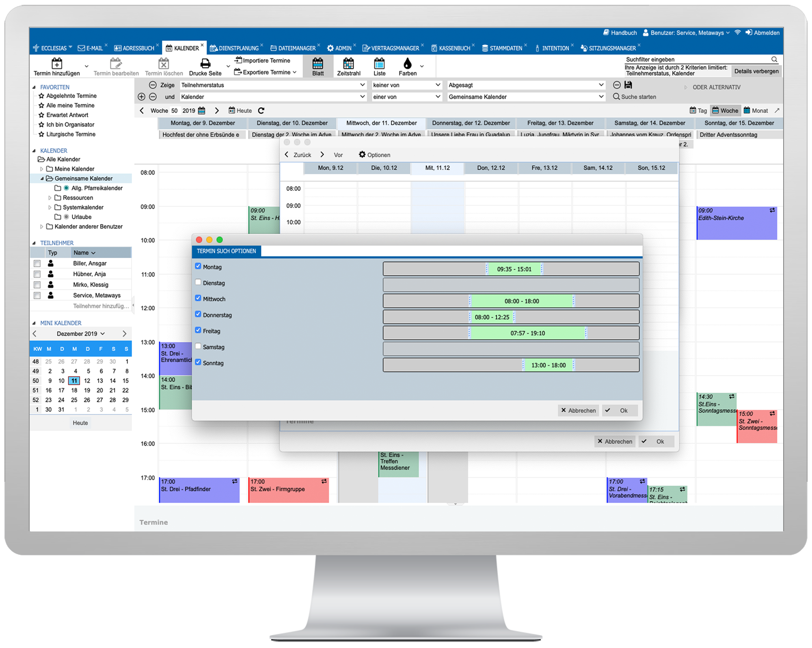Click Details verbergen button
This screenshot has width=812, height=648.
[756, 71]
